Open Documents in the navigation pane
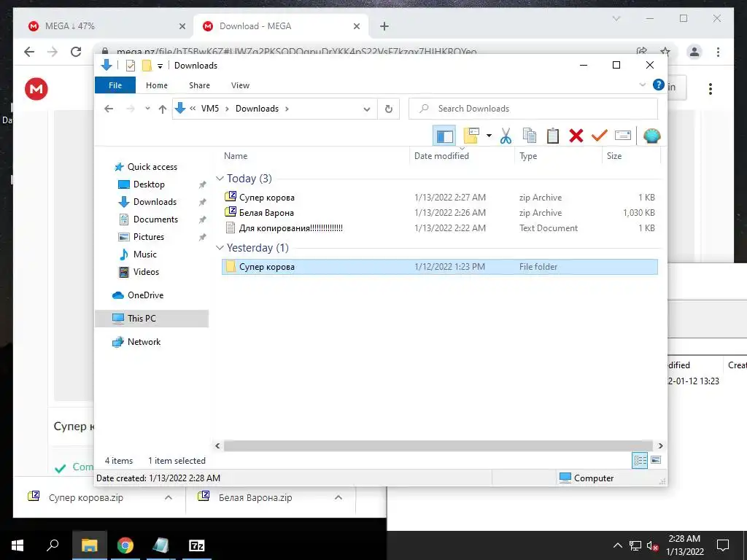The width and height of the screenshot is (747, 560). (155, 219)
